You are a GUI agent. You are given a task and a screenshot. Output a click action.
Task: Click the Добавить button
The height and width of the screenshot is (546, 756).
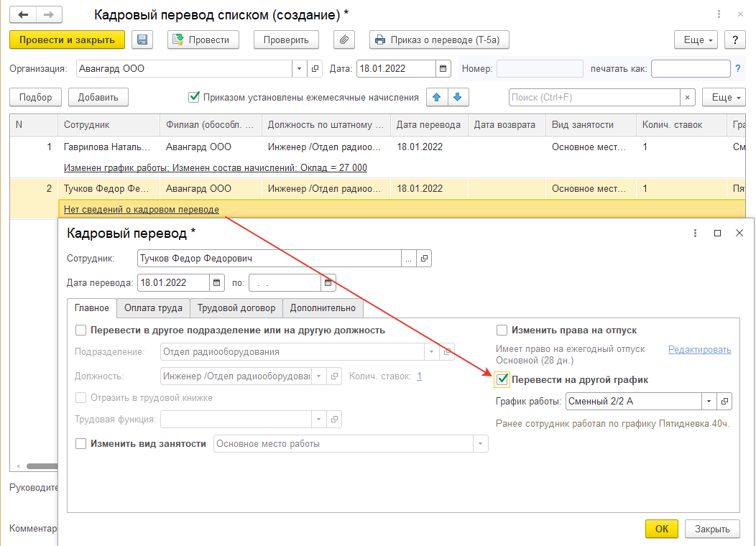[x=98, y=97]
